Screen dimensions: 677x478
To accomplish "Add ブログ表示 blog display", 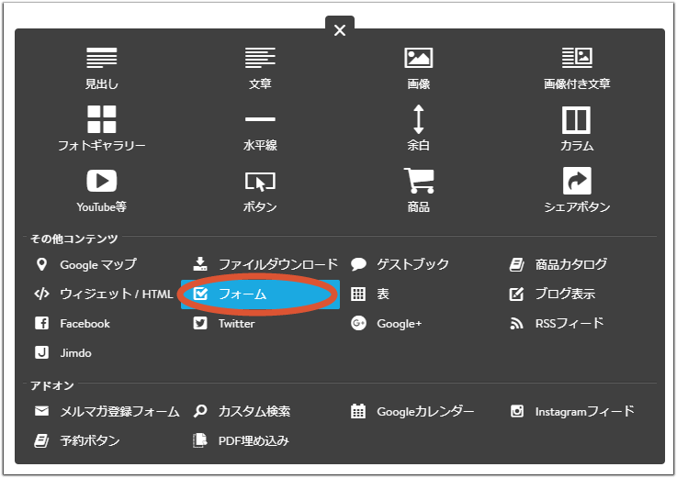I will tap(552, 294).
